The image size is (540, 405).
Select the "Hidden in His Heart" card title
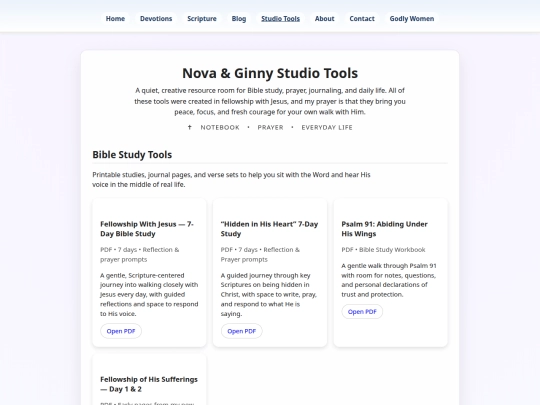(x=269, y=229)
